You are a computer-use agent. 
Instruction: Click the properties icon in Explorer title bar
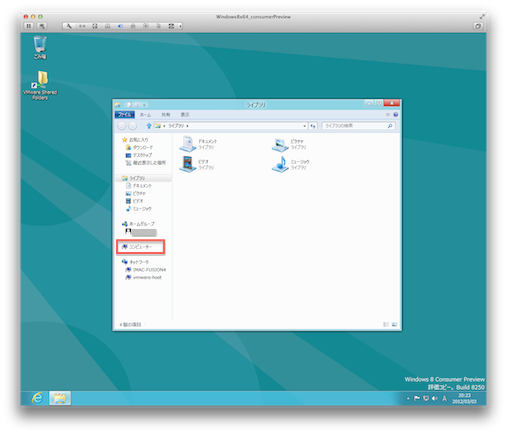pyautogui.click(x=129, y=105)
